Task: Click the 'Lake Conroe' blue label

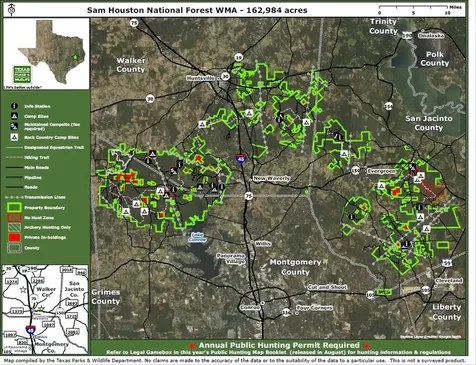Action: coord(198,237)
